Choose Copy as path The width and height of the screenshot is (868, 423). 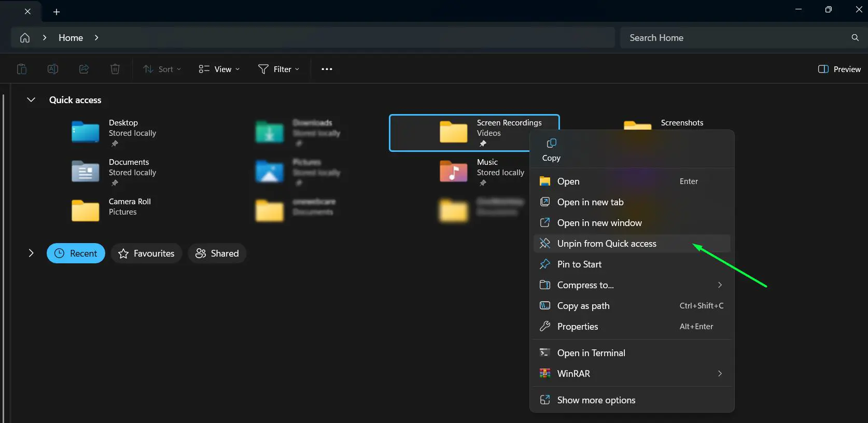(x=632, y=306)
